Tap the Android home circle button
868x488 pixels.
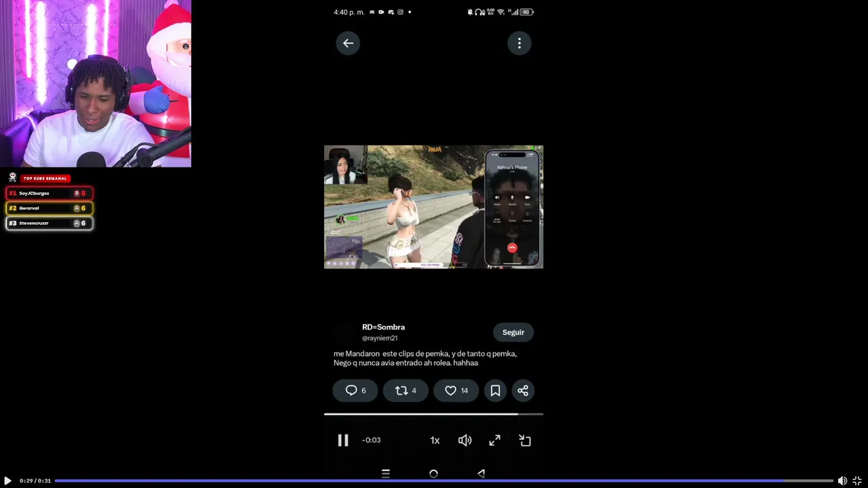pyautogui.click(x=433, y=474)
